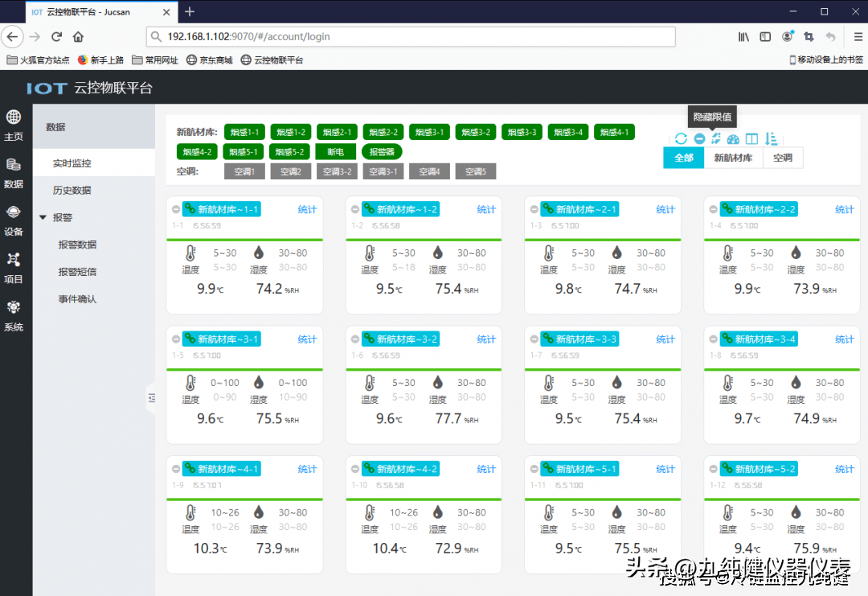Open 系统 (System) in the left sidebar
The width and height of the screenshot is (868, 596).
pyautogui.click(x=14, y=316)
